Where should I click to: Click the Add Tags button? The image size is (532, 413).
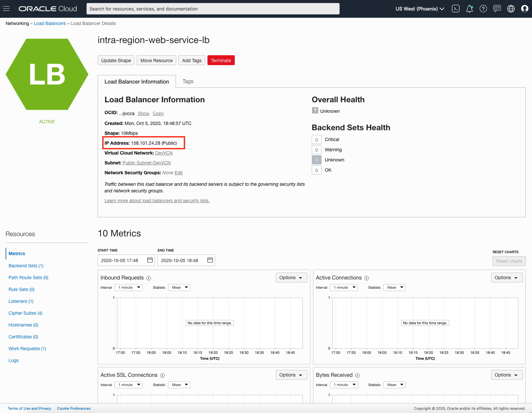192,60
